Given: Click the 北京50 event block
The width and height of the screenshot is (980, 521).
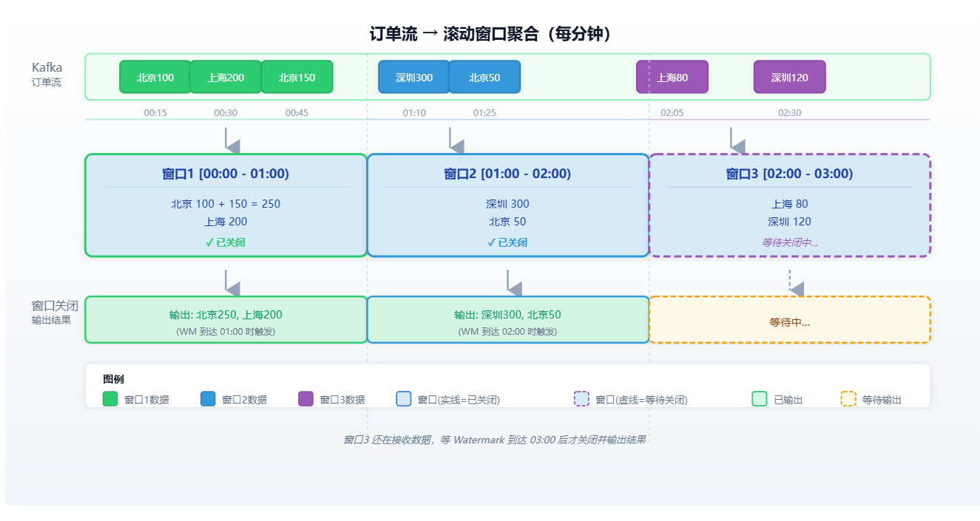Looking at the screenshot, I should pyautogui.click(x=484, y=77).
